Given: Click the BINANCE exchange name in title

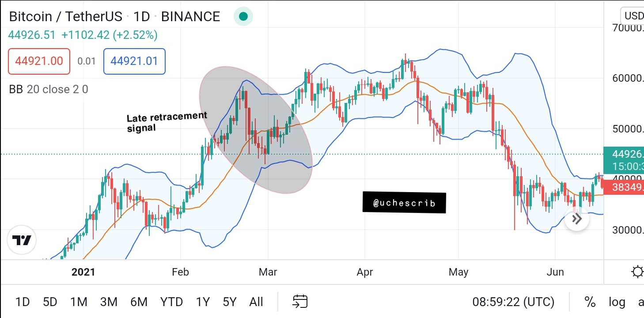Looking at the screenshot, I should [x=190, y=17].
